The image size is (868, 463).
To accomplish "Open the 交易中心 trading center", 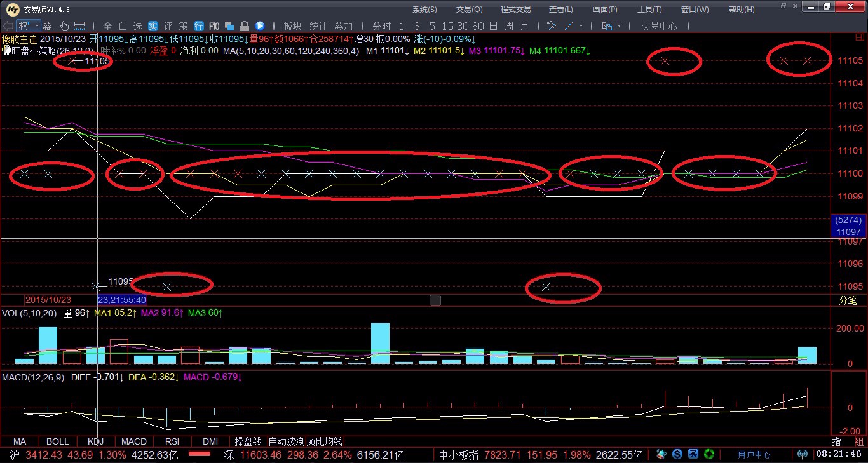I will [659, 26].
